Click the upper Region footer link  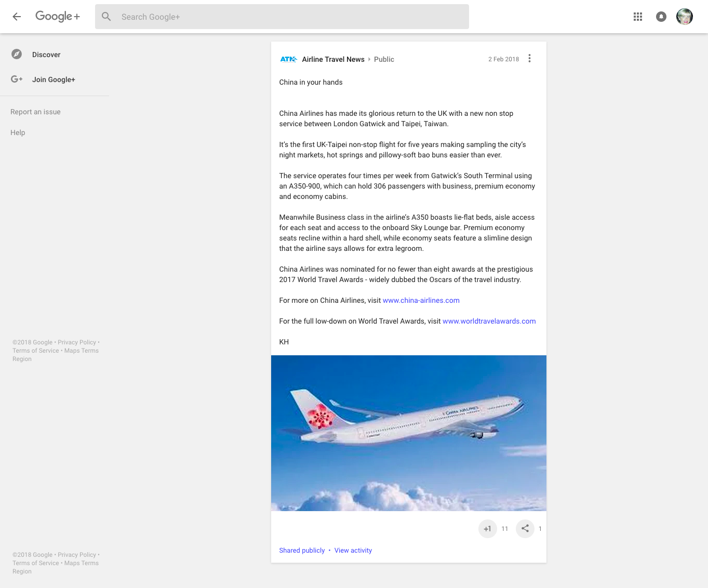click(x=22, y=359)
